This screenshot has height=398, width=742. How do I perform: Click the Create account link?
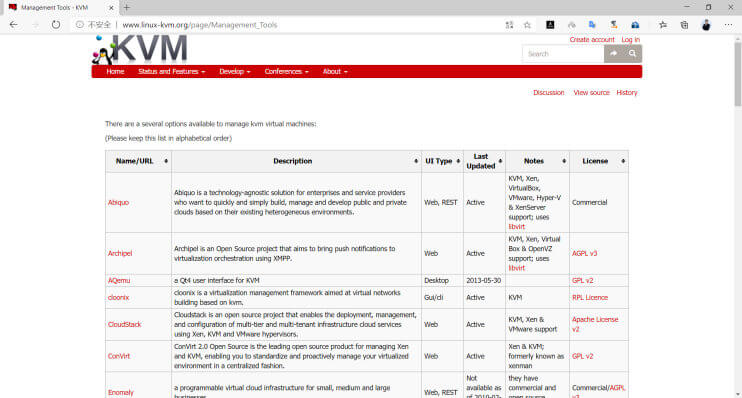(x=592, y=40)
